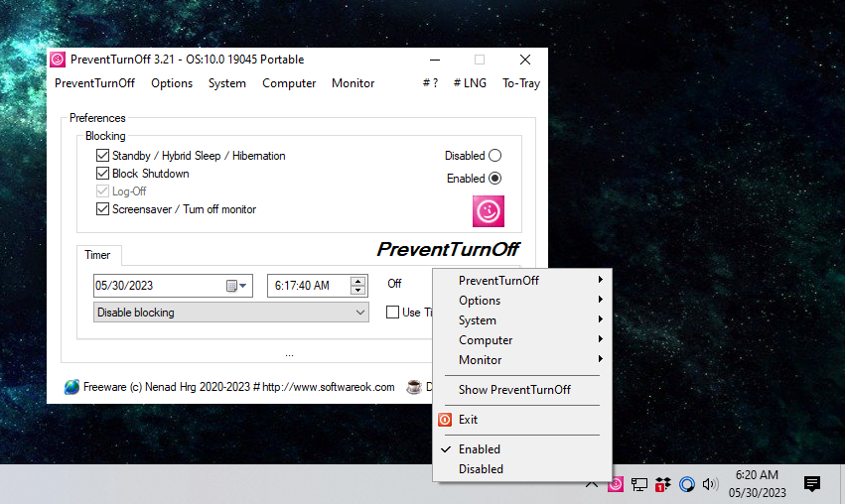This screenshot has height=504, width=845.
Task: Click the three dots below the Timer panel
Action: (x=289, y=355)
